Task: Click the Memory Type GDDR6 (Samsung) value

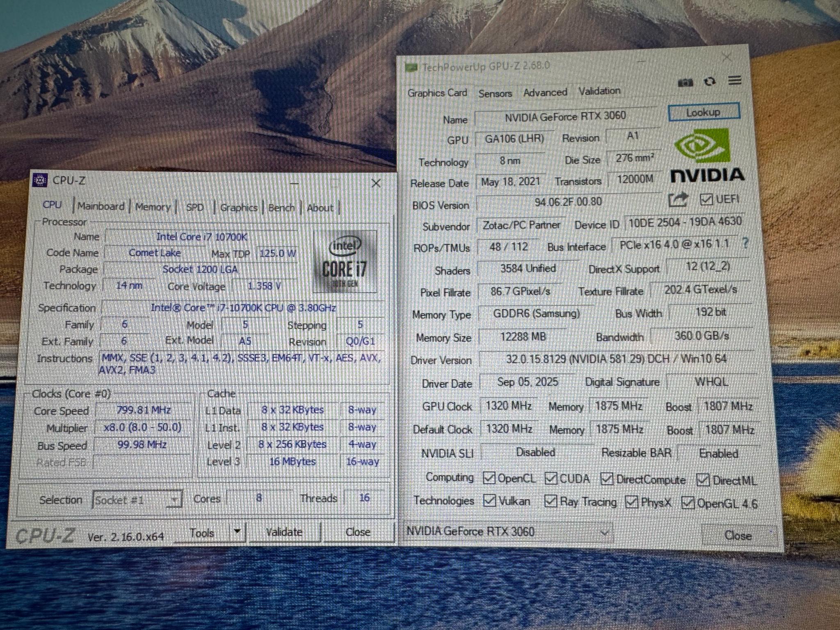Action: [536, 314]
